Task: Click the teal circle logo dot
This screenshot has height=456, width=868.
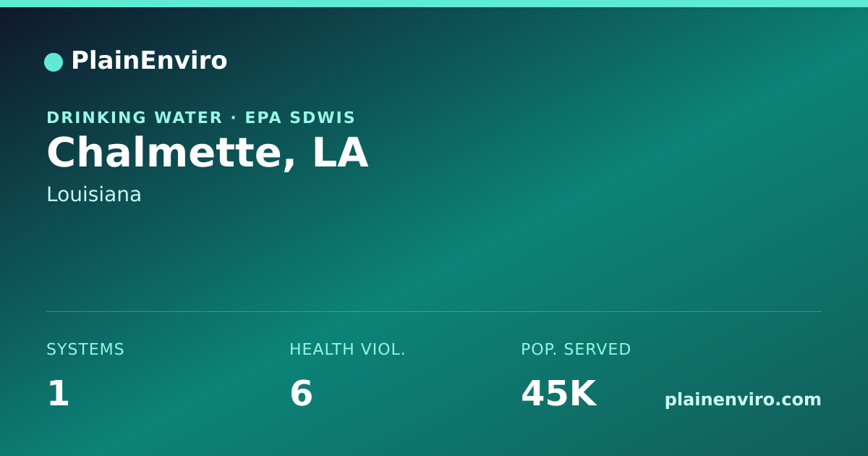Action: tap(54, 62)
